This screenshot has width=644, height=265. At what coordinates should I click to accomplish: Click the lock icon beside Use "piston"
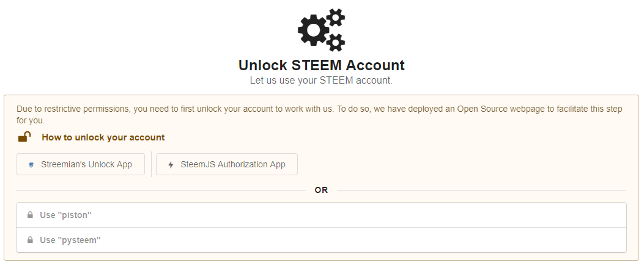pos(30,215)
